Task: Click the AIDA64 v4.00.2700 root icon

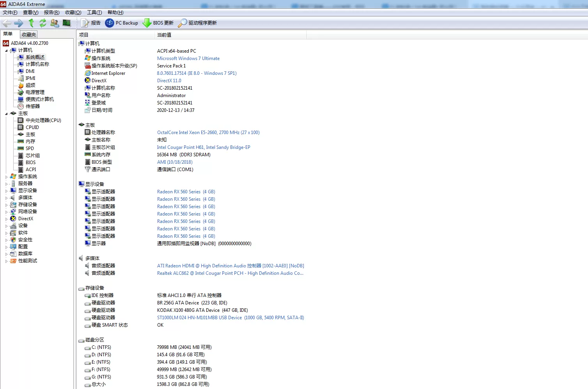Action: [6, 43]
